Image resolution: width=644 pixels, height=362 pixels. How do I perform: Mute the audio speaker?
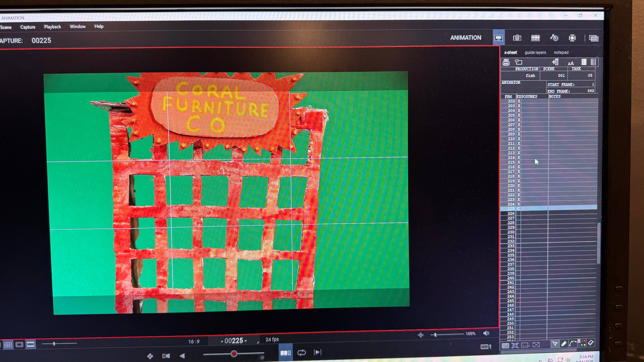(x=486, y=333)
